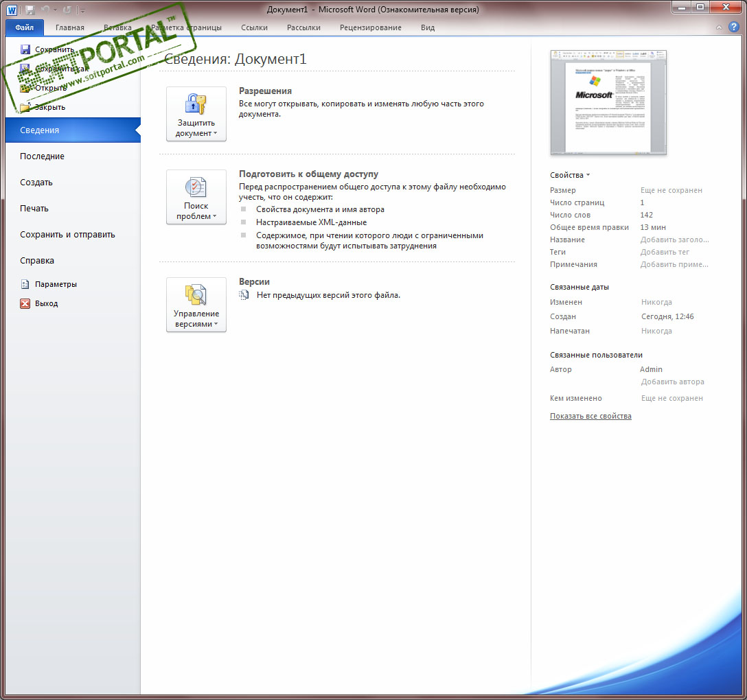Click the Добавить приме... comments field

[x=674, y=264]
